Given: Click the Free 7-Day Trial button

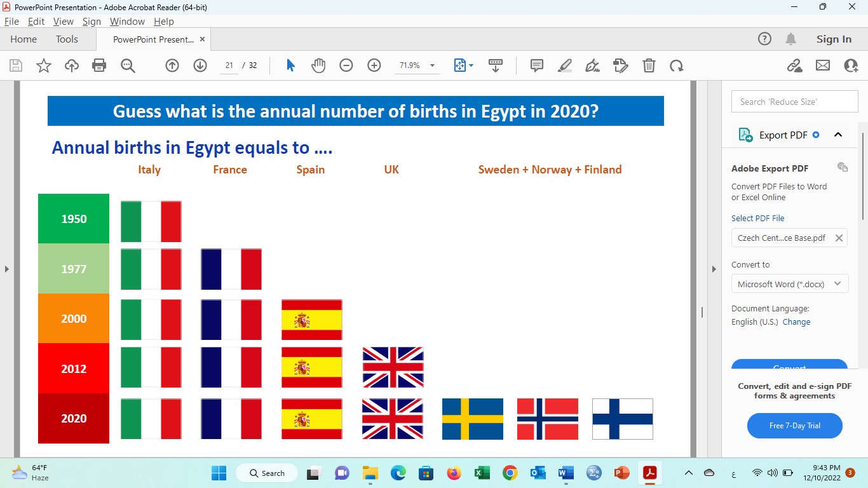Looking at the screenshot, I should click(x=794, y=426).
